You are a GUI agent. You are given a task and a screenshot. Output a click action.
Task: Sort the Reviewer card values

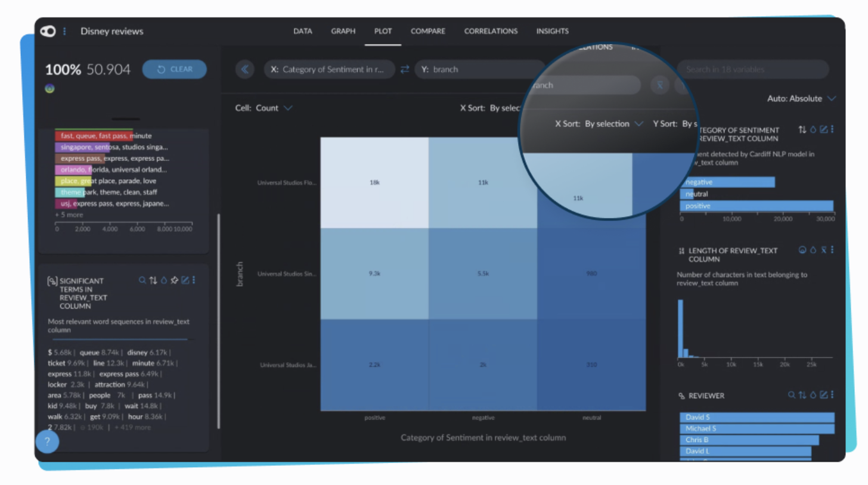tap(802, 394)
